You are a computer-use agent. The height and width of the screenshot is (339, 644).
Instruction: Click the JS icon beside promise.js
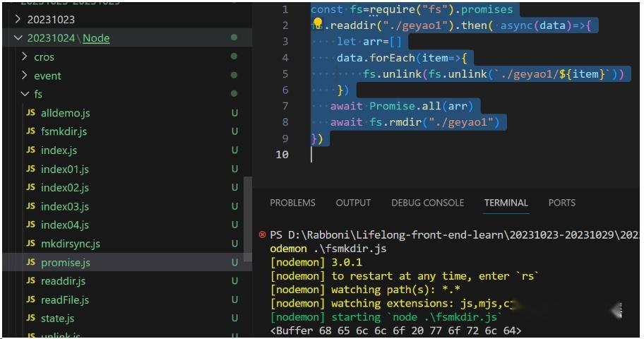(x=30, y=263)
